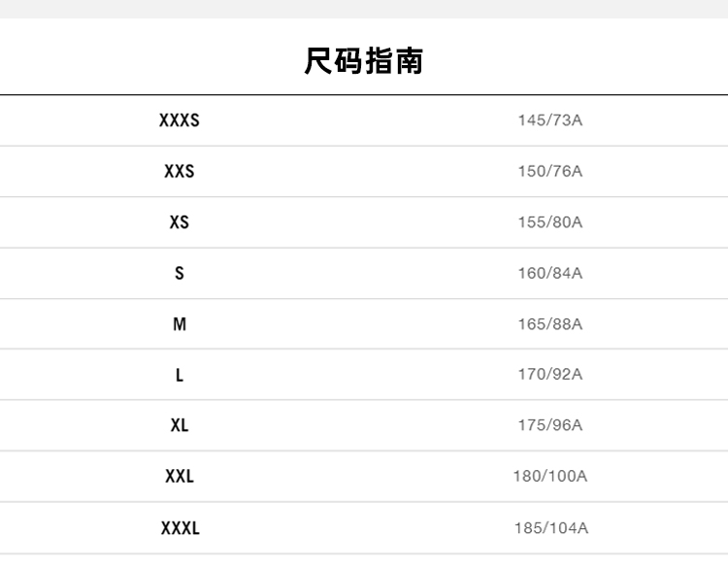This screenshot has height=569, width=728.
Task: Choose the XS size label
Action: coord(180,222)
